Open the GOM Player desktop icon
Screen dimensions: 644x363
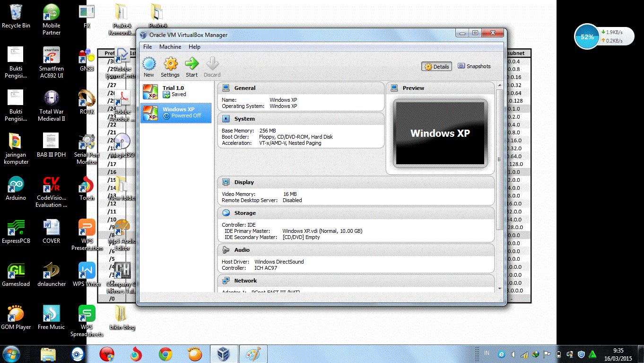16,318
